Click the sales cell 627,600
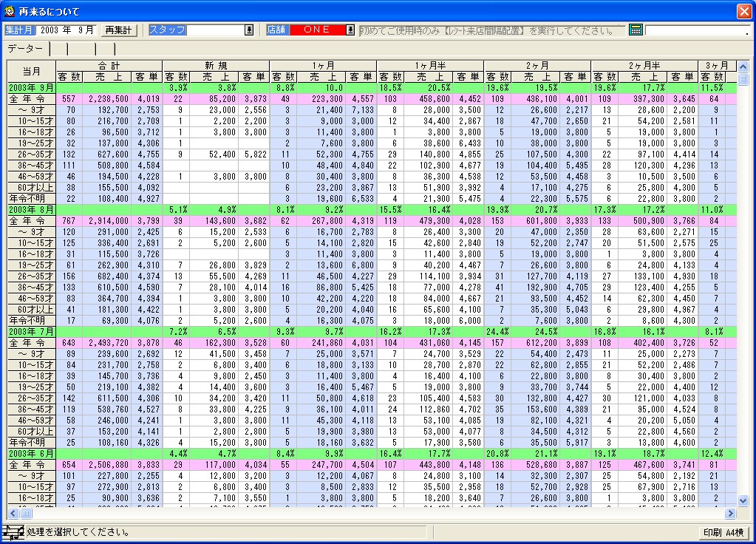 coord(107,154)
